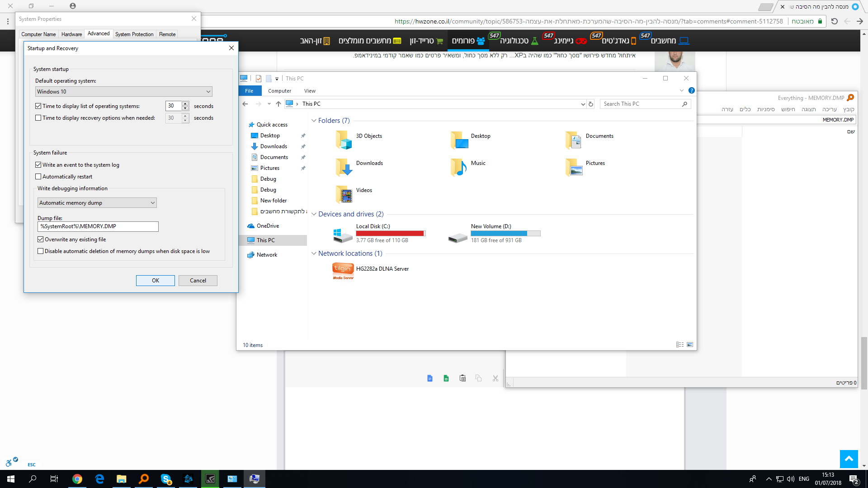Enable the Automatically restart checkbox
Image resolution: width=868 pixels, height=488 pixels.
(38, 177)
